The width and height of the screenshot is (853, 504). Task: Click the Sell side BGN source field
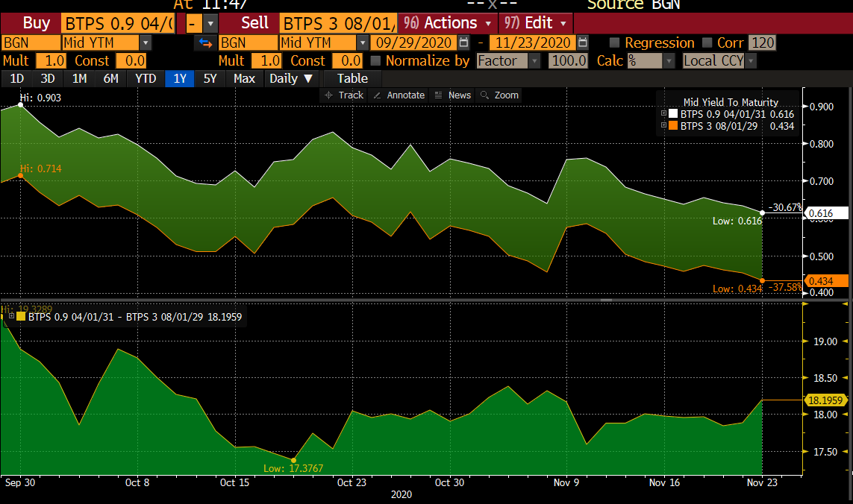click(x=248, y=42)
